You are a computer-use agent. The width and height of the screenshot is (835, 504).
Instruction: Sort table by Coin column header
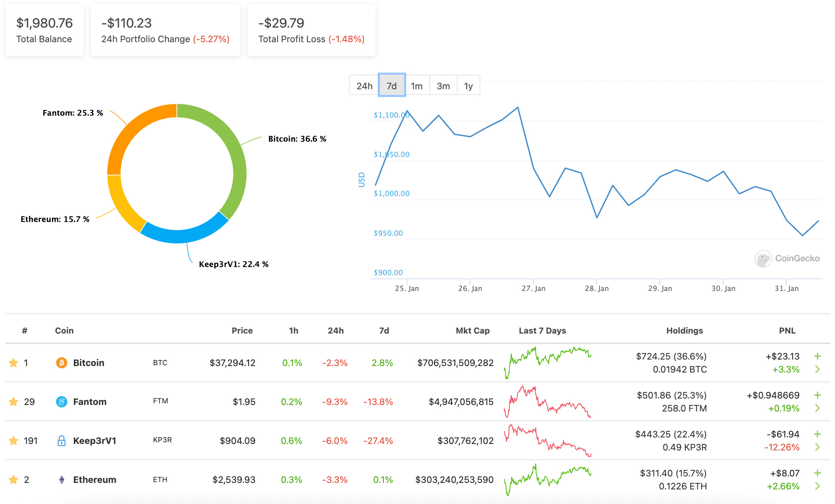point(64,331)
